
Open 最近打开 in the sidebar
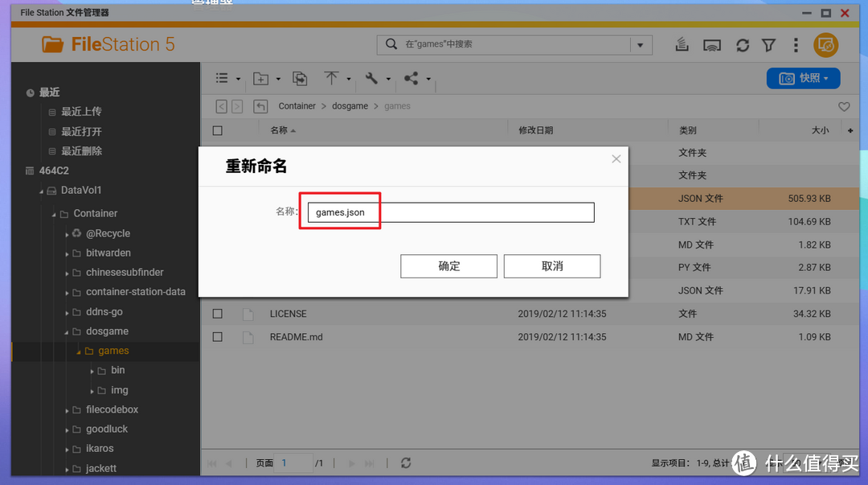click(x=81, y=131)
